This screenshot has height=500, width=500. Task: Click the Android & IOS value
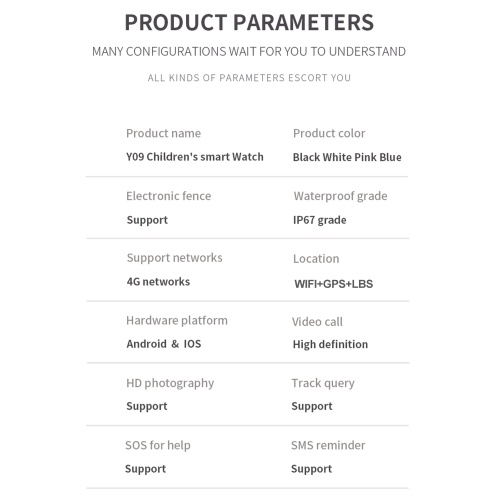pos(164,344)
